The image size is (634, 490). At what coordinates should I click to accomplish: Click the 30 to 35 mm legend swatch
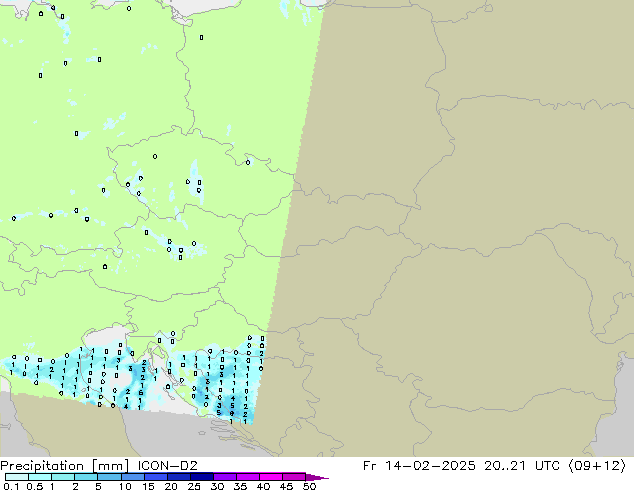point(225,477)
